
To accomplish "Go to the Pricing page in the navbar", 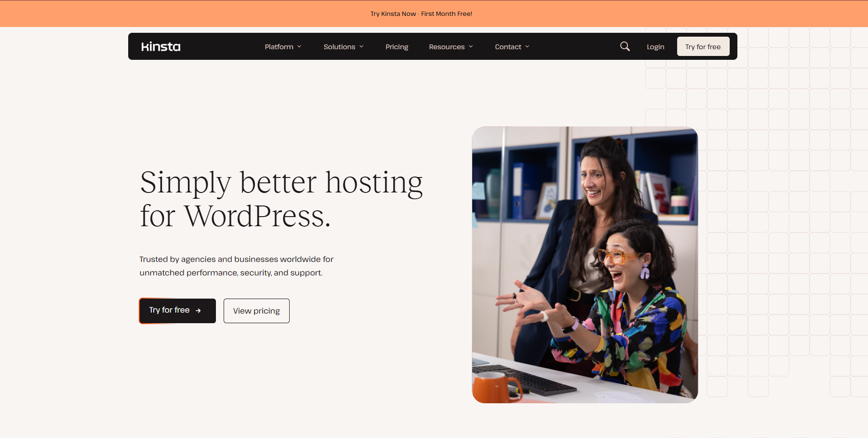I will [x=397, y=47].
